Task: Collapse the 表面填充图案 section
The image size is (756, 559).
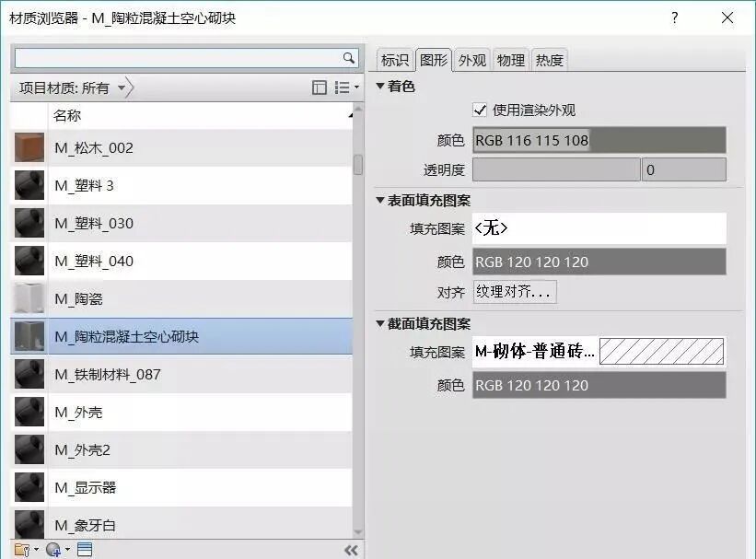Action: [379, 198]
